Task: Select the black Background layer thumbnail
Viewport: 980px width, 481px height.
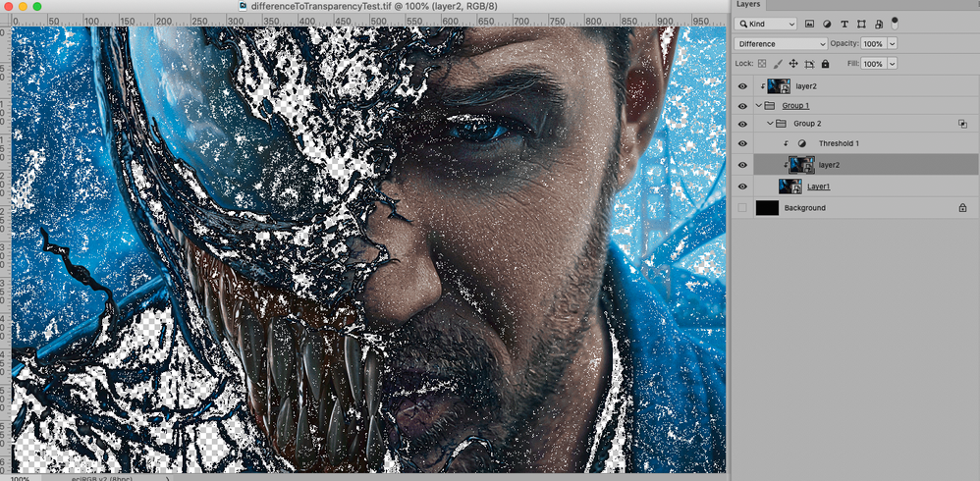Action: coord(767,208)
